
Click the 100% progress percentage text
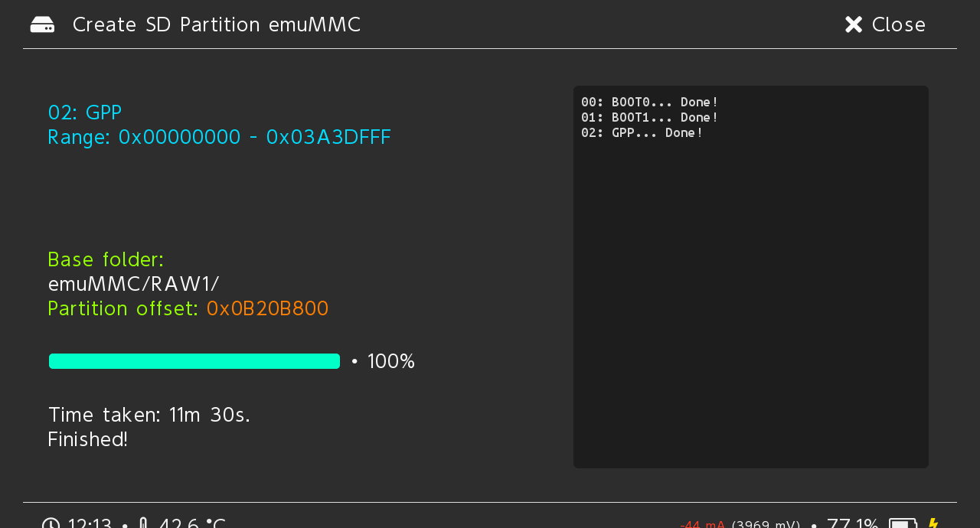pyautogui.click(x=390, y=361)
